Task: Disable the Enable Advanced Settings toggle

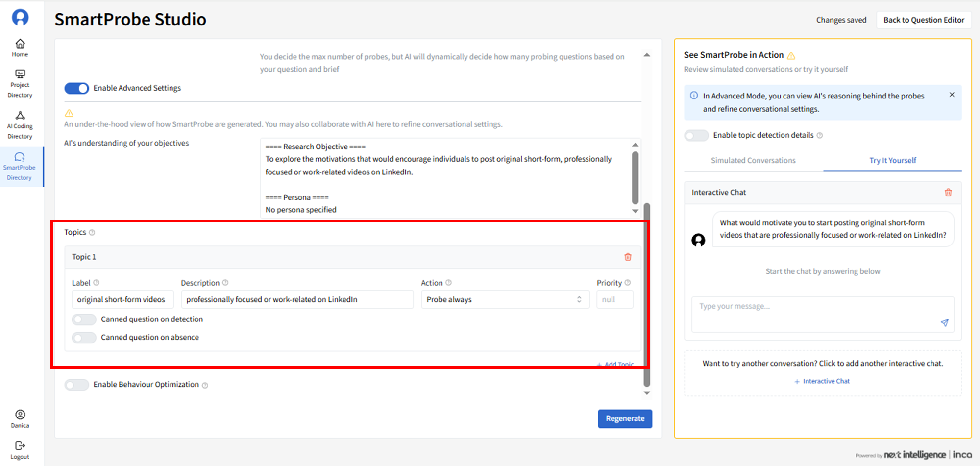Action: coord(77,88)
